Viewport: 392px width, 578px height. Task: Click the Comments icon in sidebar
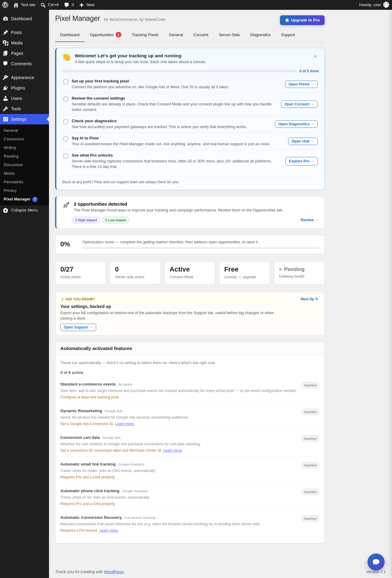click(6, 64)
